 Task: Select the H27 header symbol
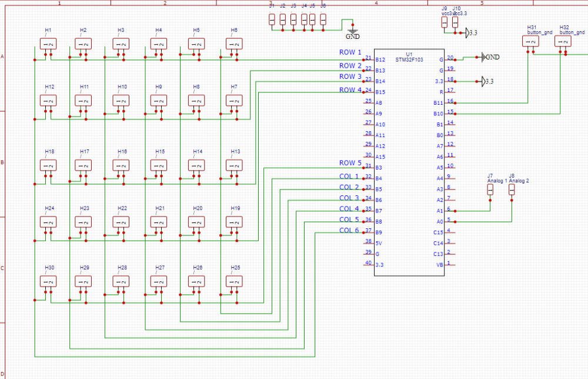pyautogui.click(x=159, y=281)
